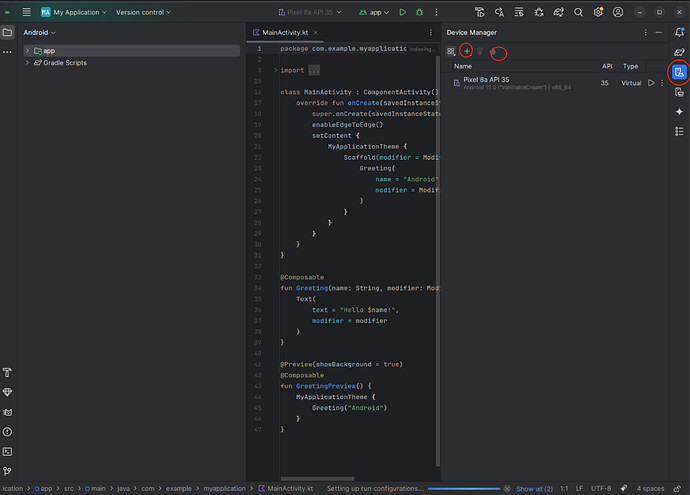Image resolution: width=690 pixels, height=495 pixels.
Task: Click the status bar rocket/highlighting icon
Action: pyautogui.click(x=624, y=488)
